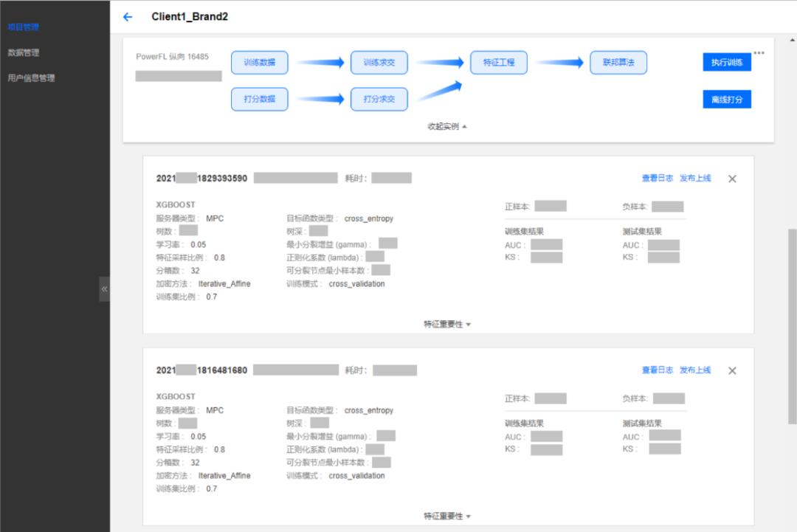The image size is (797, 532).
Task: Expand 特征重要性 in second instance card
Action: pos(447,516)
